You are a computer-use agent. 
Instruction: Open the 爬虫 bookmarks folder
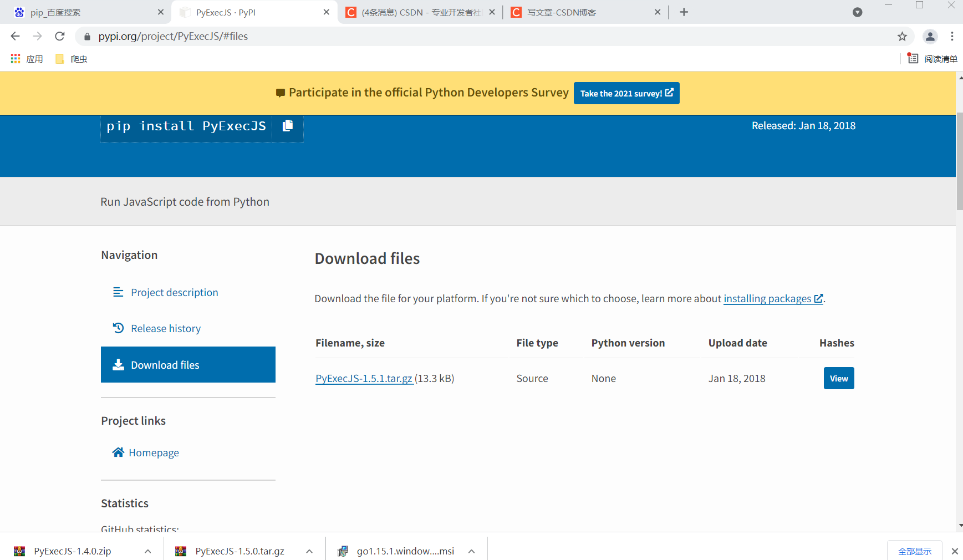[70, 58]
